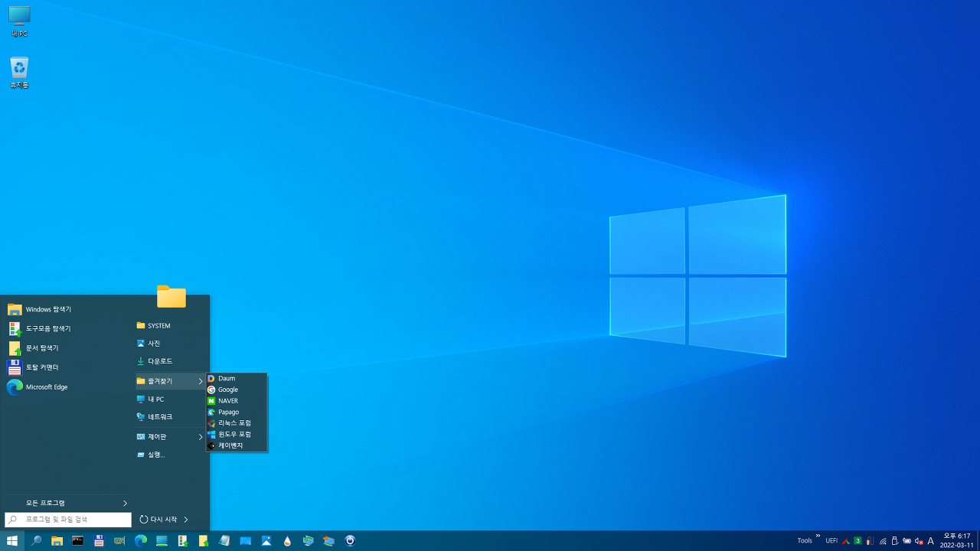Image resolution: width=980 pixels, height=551 pixels.
Task: Click the user folder picture atop the start menu
Action: (x=171, y=296)
